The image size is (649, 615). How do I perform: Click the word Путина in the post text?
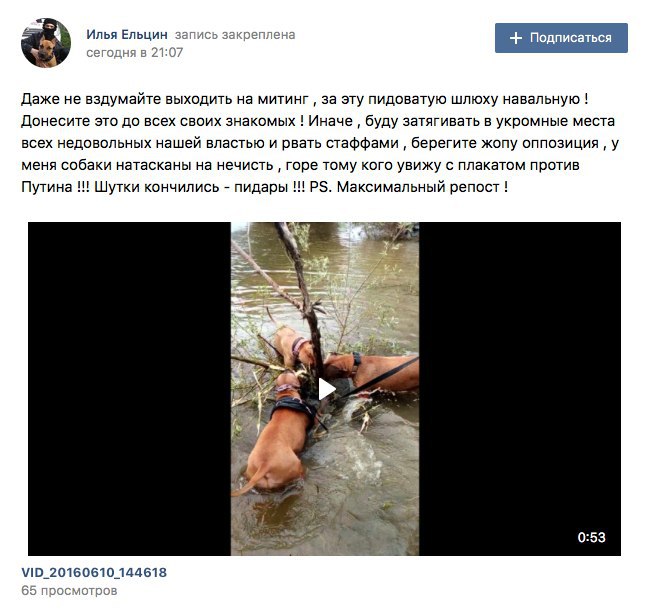[x=47, y=187]
